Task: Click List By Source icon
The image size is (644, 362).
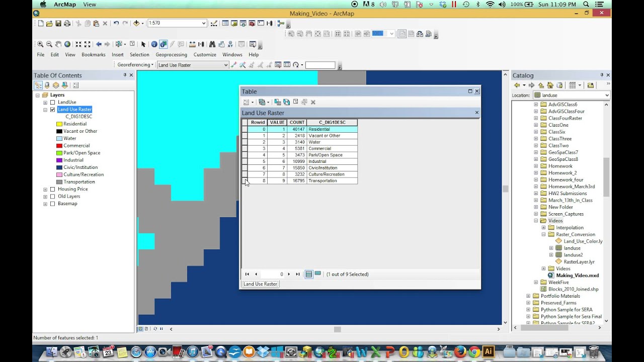Action: 47,85
